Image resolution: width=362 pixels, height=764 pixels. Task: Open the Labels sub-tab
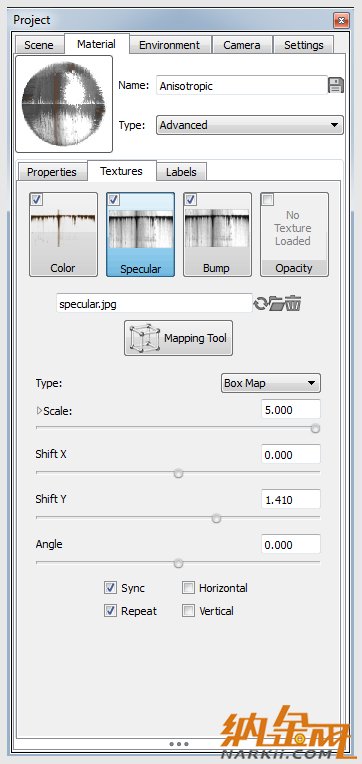[181, 172]
